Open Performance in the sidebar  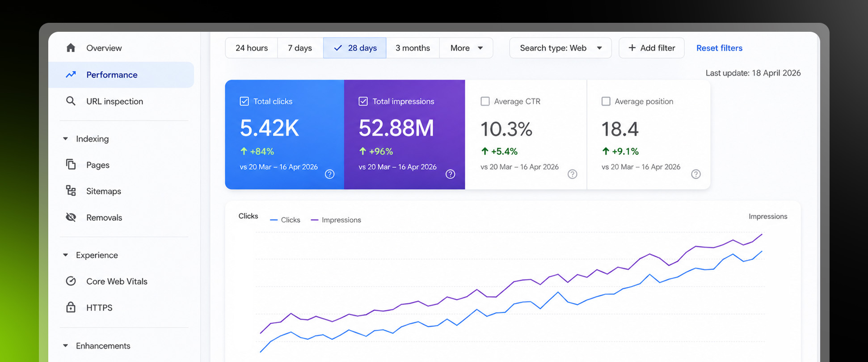[121, 75]
